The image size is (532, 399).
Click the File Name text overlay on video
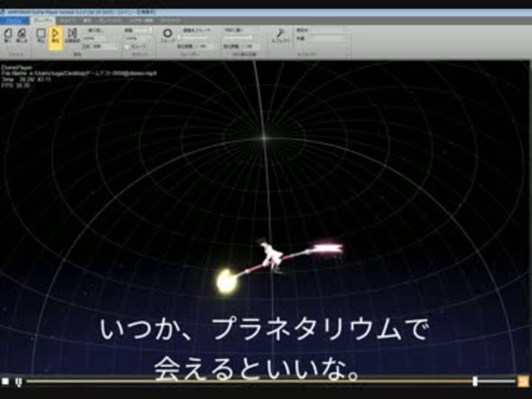(x=79, y=73)
